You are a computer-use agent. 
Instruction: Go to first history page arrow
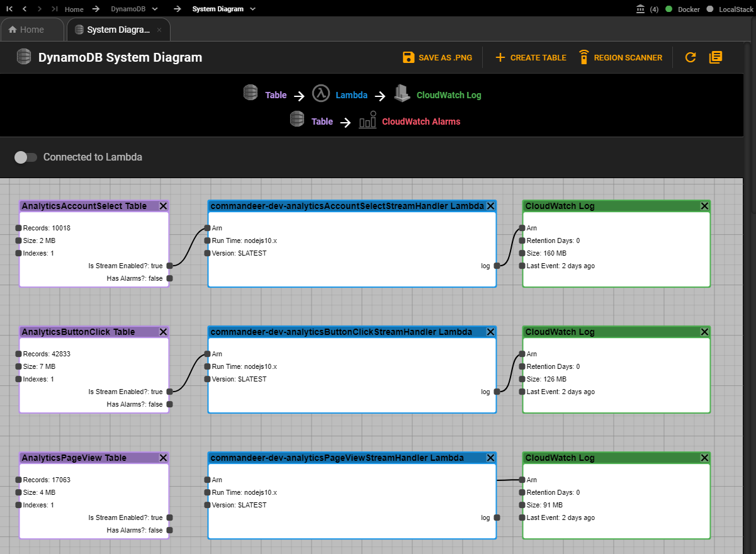tap(9, 9)
